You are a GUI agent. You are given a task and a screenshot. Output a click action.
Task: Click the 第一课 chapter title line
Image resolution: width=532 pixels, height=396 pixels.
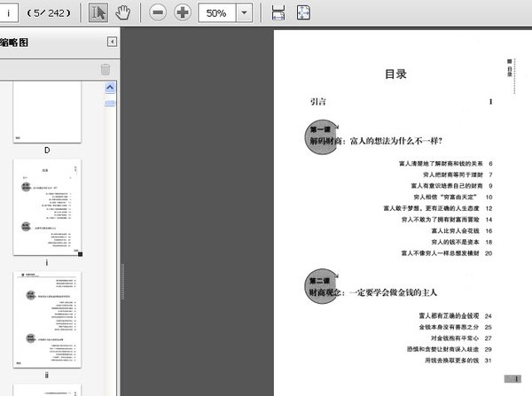(x=376, y=141)
